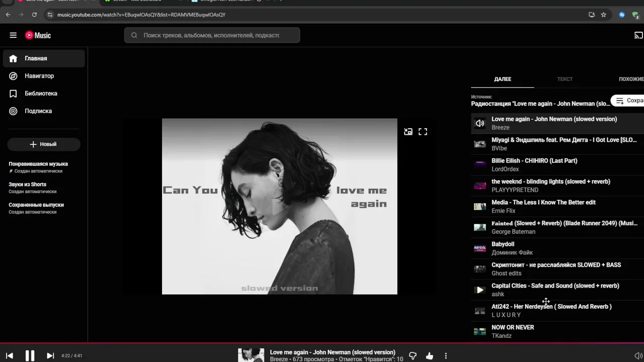644x362 pixels.
Task: Click the YouTube Music logo
Action: (38, 35)
